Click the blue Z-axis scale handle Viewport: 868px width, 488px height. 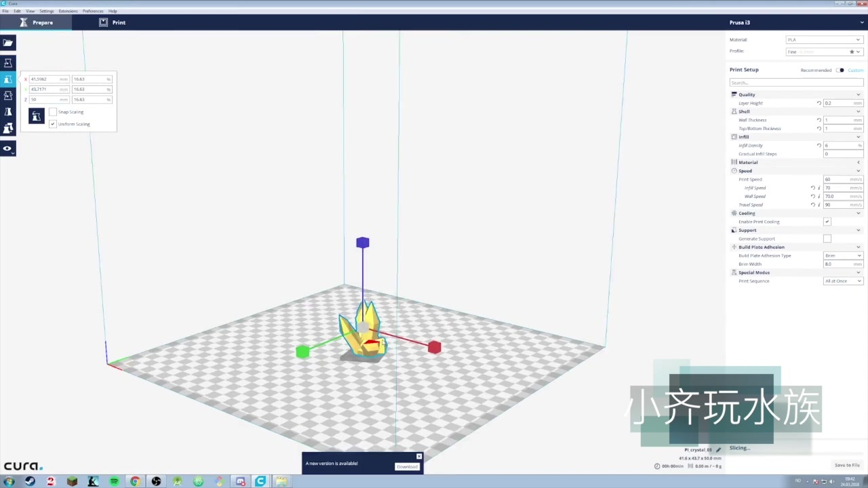point(363,243)
